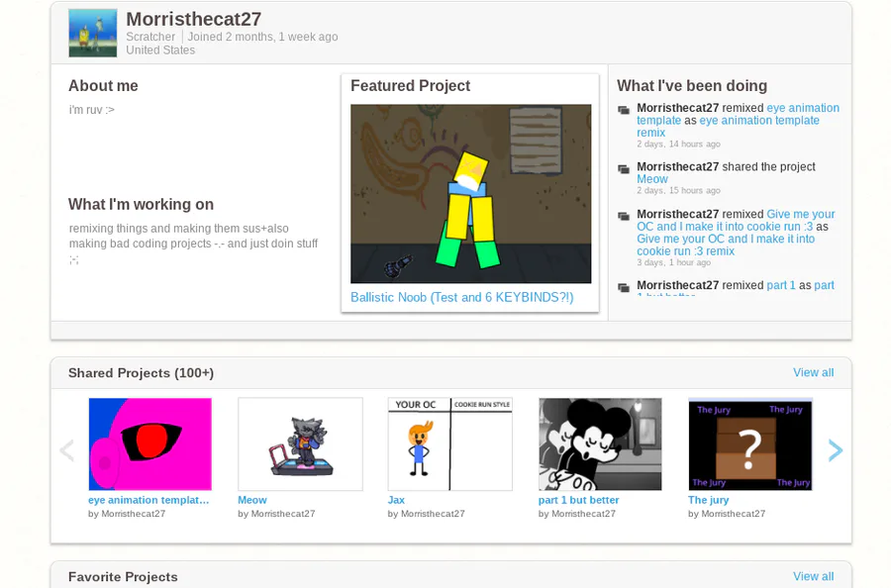This screenshot has height=588, width=891.
Task: Open the Meow project thumbnail
Action: click(300, 444)
